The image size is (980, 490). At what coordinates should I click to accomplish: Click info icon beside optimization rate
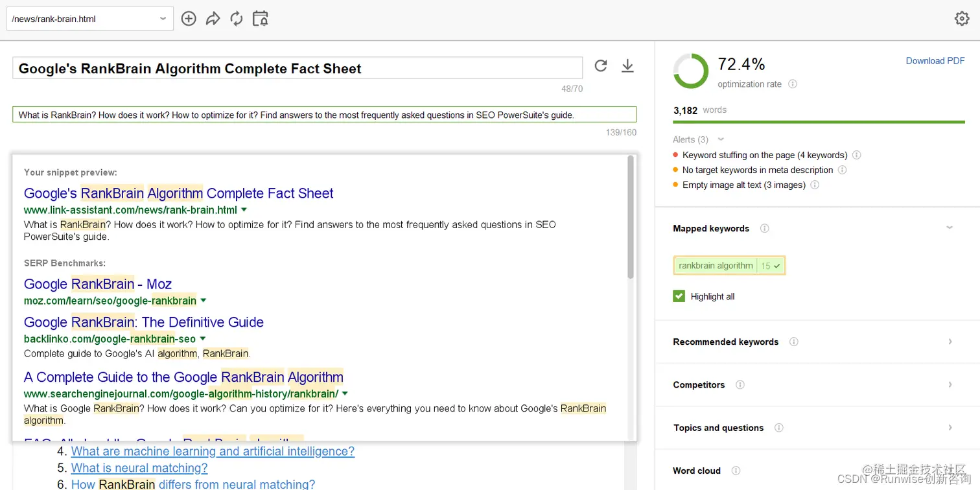coord(793,84)
